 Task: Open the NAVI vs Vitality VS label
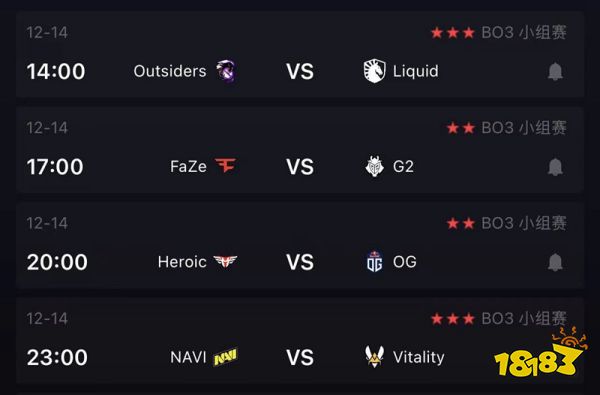point(300,357)
